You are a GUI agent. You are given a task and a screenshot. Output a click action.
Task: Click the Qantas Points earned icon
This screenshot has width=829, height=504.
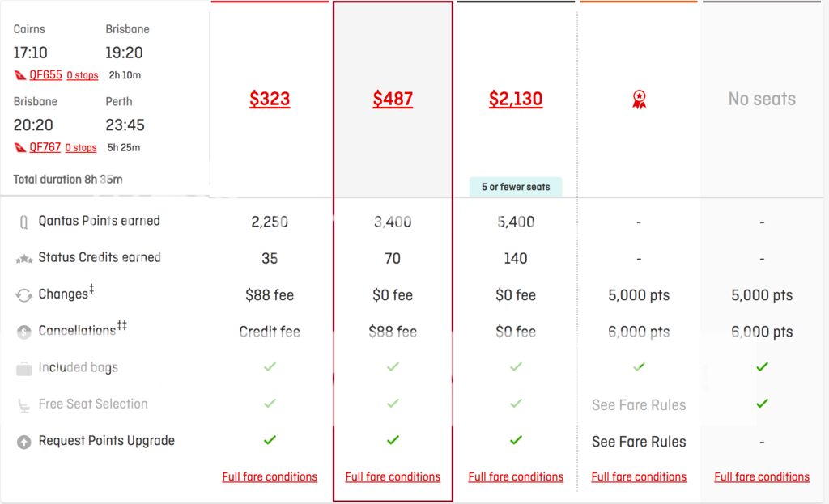(23, 222)
